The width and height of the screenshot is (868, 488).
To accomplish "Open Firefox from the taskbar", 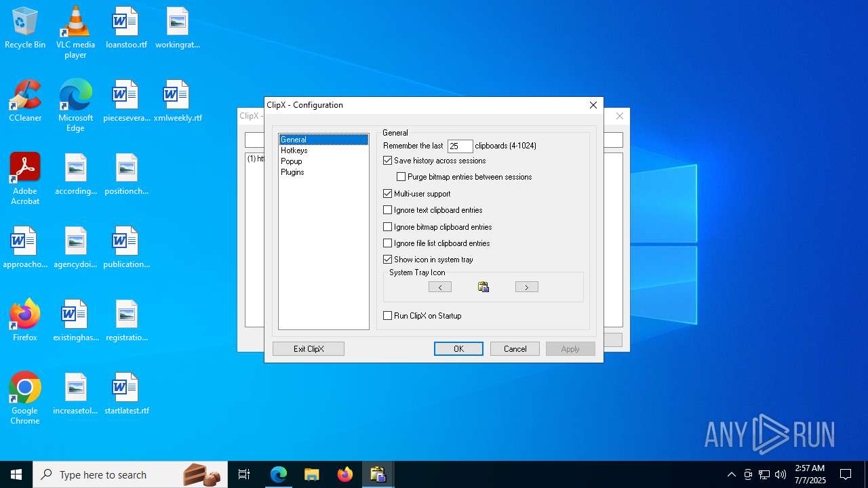I will coord(345,474).
